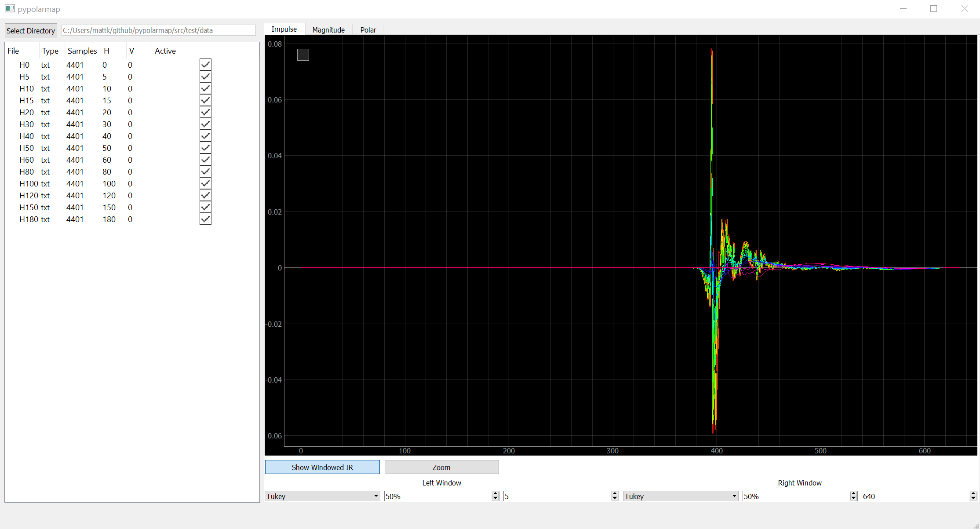Click the Zoom button below plot
The height and width of the screenshot is (529, 980).
pyautogui.click(x=441, y=467)
